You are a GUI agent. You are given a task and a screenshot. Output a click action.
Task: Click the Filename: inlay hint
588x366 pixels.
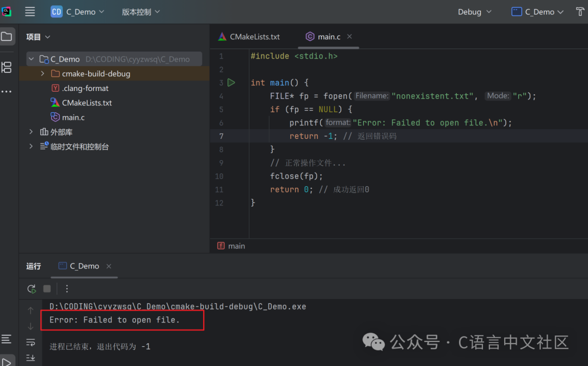pos(372,96)
